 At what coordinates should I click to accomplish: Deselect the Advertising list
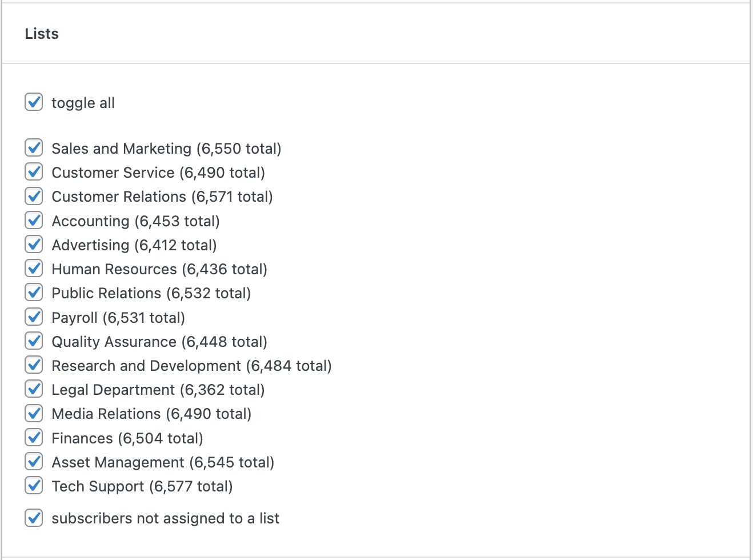(x=34, y=244)
